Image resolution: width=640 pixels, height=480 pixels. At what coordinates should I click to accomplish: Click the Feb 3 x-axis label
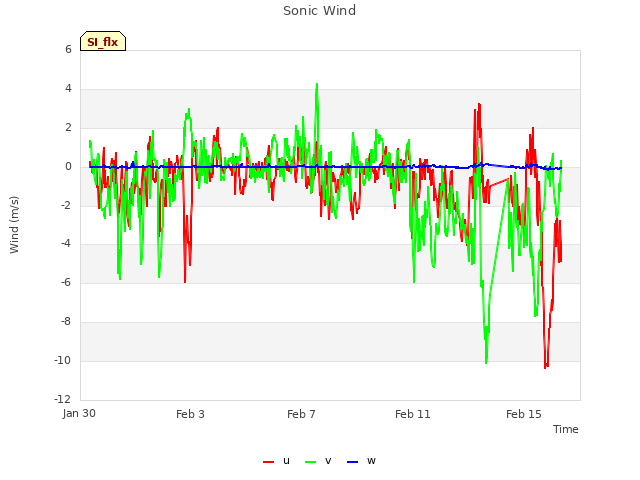190,414
